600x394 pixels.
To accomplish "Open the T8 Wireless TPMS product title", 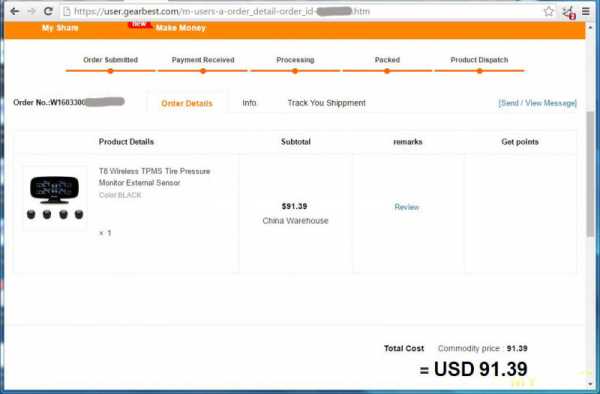I will tap(155, 177).
